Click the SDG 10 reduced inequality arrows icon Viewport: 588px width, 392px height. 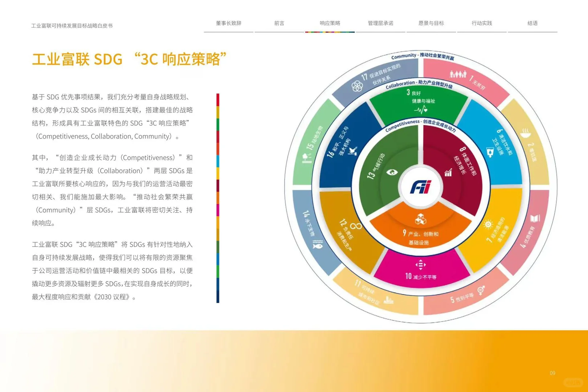(420, 265)
